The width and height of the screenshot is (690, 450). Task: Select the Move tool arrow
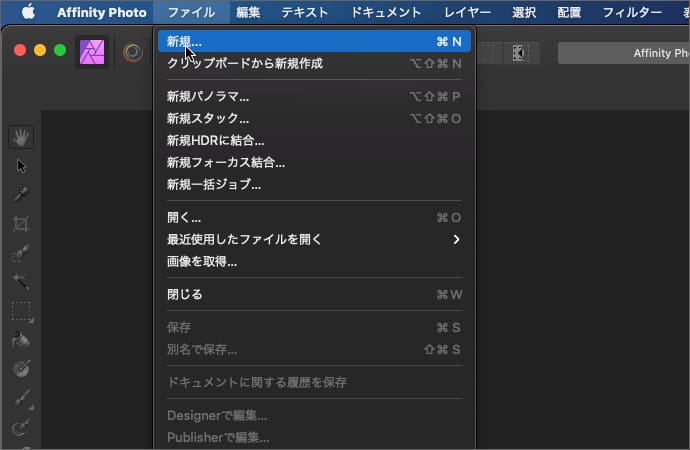point(21,166)
